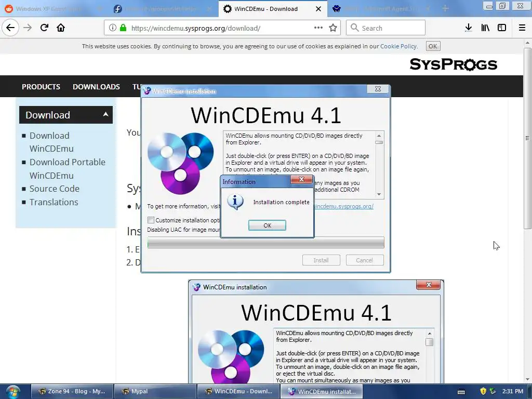This screenshot has width=532, height=399.
Task: Switch to the fourth browser tab
Action: pos(381,9)
